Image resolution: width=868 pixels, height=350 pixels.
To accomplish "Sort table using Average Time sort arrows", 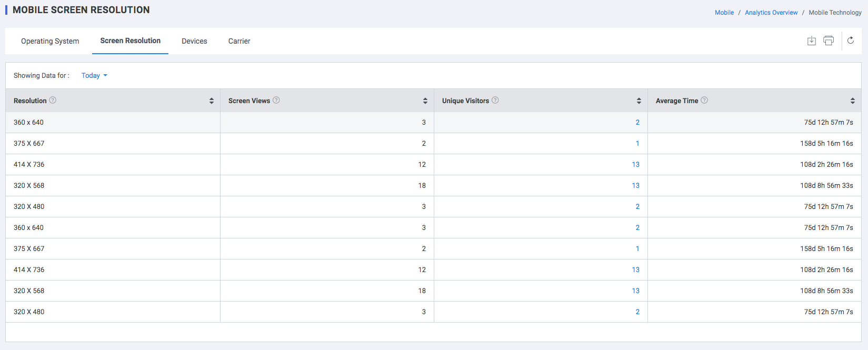I will pos(853,101).
